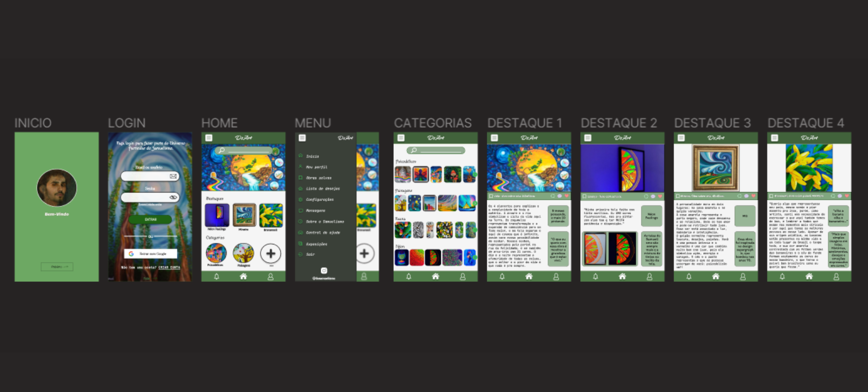Click search magnifier on CATEGORIAS screen
868x392 pixels.
[x=414, y=150]
